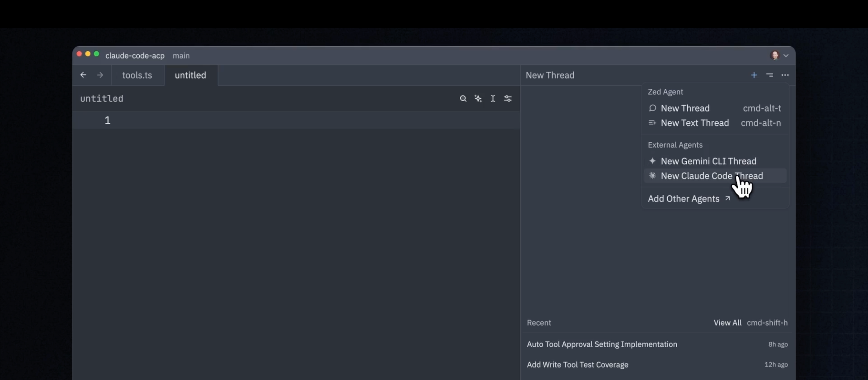Viewport: 868px width, 380px height.
Task: Choose New Thread menu item
Action: pyautogui.click(x=685, y=108)
